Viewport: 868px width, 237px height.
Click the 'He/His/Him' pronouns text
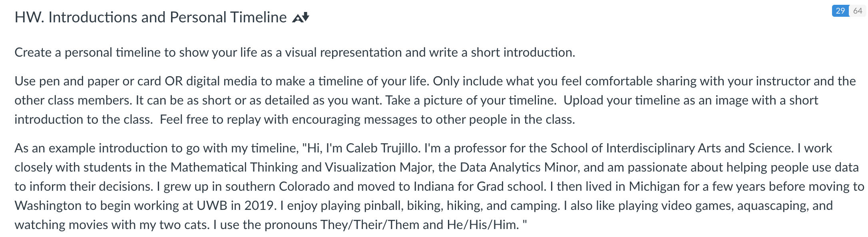point(483,225)
